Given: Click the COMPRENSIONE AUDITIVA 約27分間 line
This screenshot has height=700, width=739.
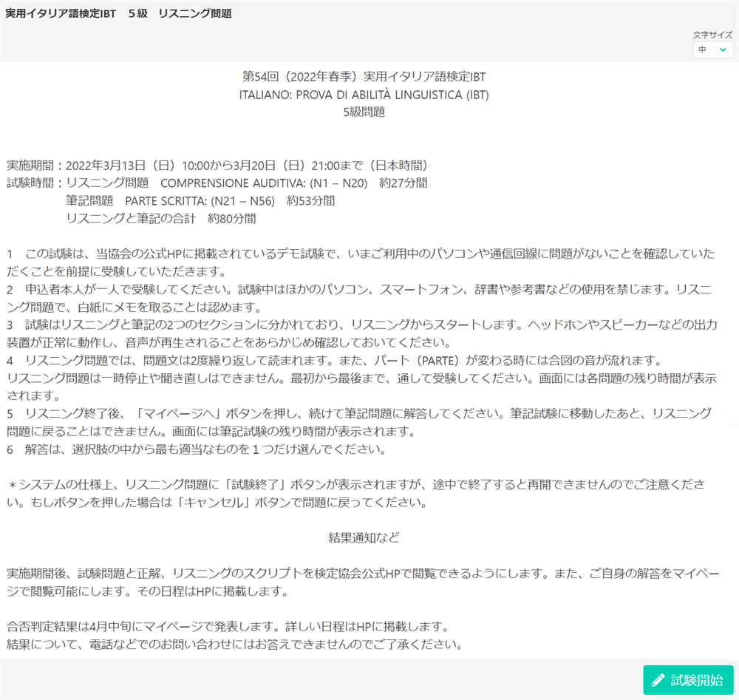Looking at the screenshot, I should (x=217, y=183).
